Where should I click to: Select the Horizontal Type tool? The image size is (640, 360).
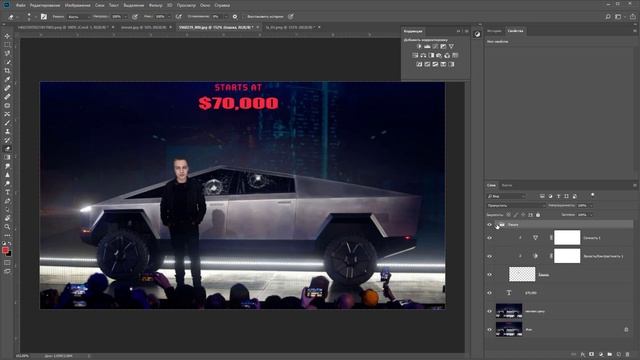click(x=7, y=192)
